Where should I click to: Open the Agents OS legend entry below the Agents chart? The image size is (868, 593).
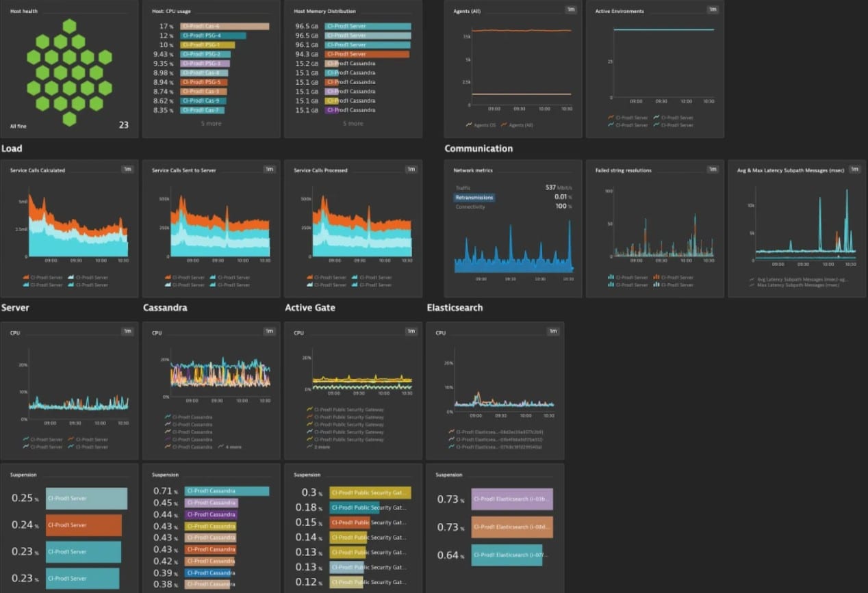483,125
